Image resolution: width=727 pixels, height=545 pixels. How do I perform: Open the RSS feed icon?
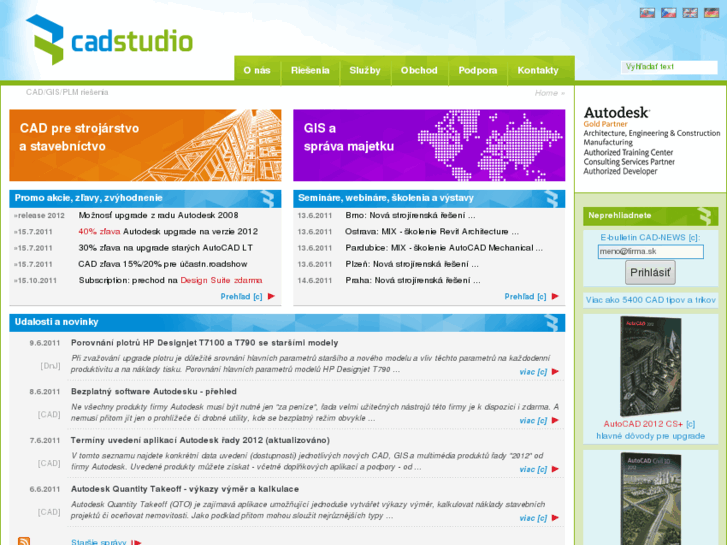24,541
